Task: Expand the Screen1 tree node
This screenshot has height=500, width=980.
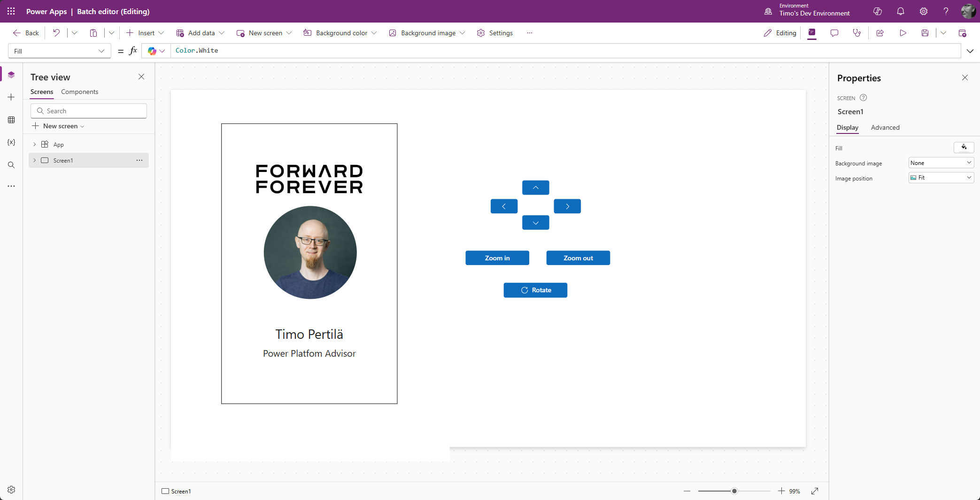Action: (34, 160)
